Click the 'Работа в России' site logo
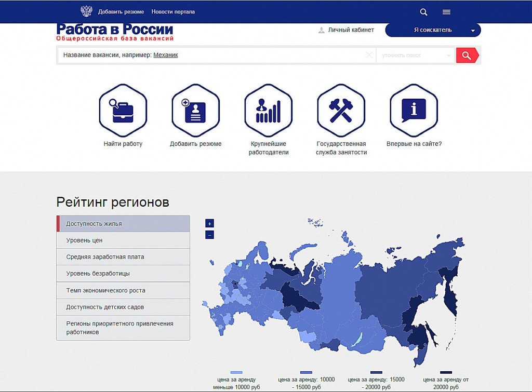The height and width of the screenshot is (392, 532). coord(115,30)
